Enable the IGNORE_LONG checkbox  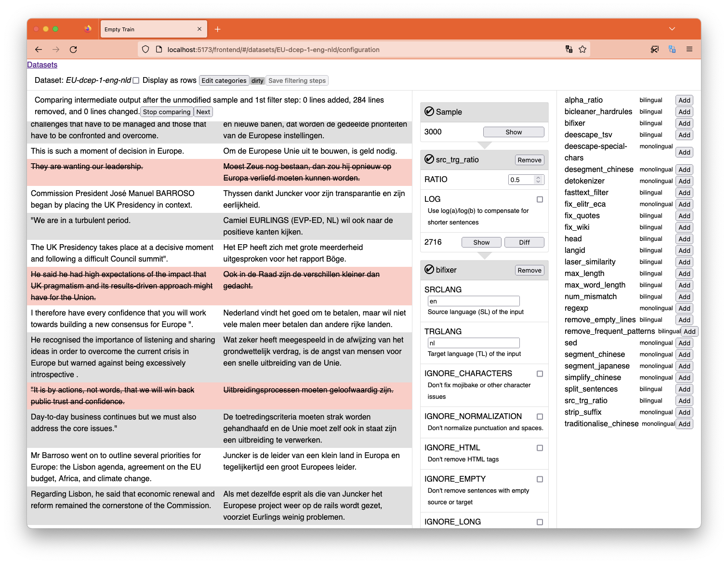(x=540, y=522)
